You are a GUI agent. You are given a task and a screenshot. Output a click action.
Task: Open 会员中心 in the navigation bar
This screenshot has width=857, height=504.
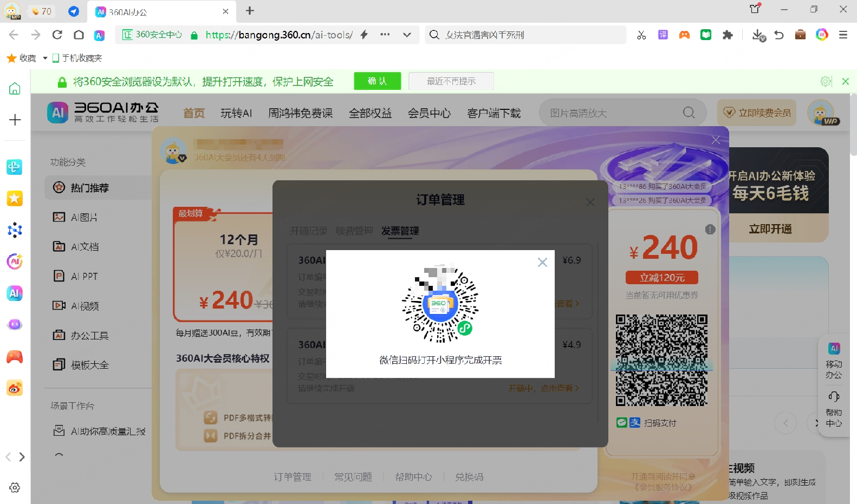(429, 113)
